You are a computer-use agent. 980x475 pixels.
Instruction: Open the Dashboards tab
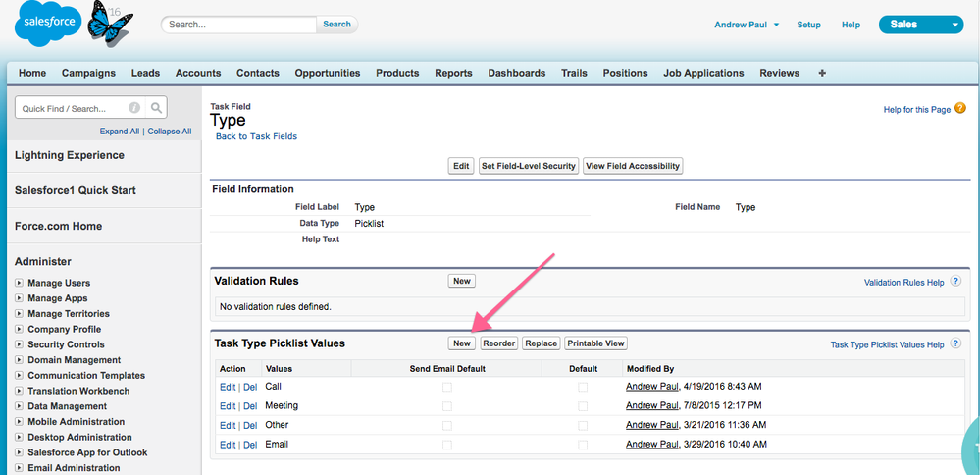pos(516,73)
